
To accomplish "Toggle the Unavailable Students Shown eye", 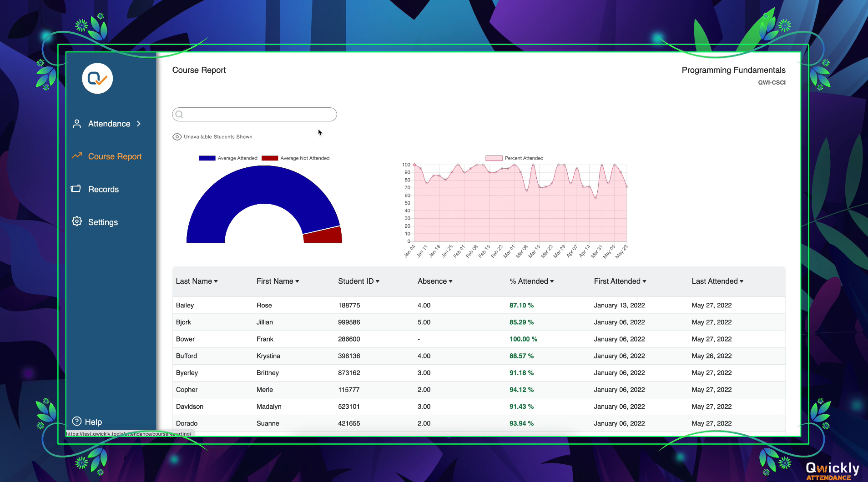I will click(x=177, y=137).
